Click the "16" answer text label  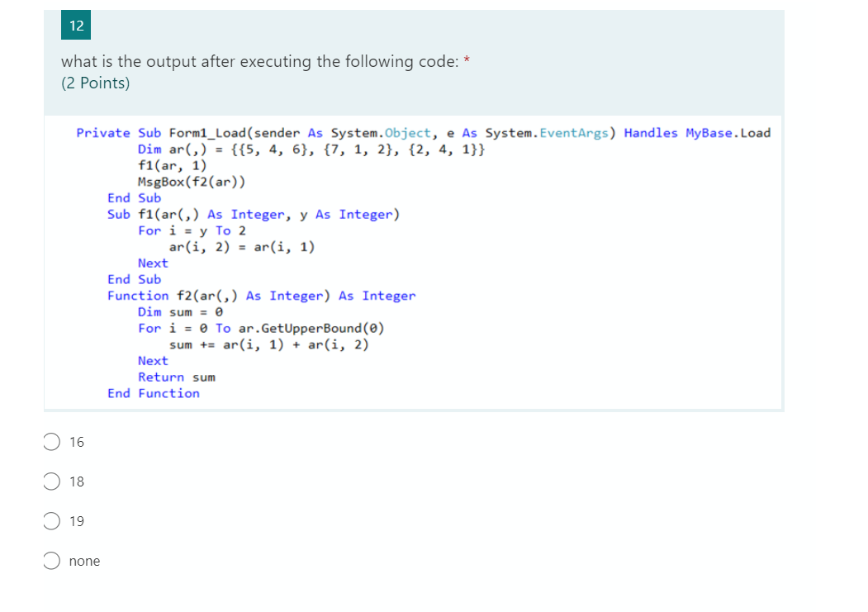point(76,442)
